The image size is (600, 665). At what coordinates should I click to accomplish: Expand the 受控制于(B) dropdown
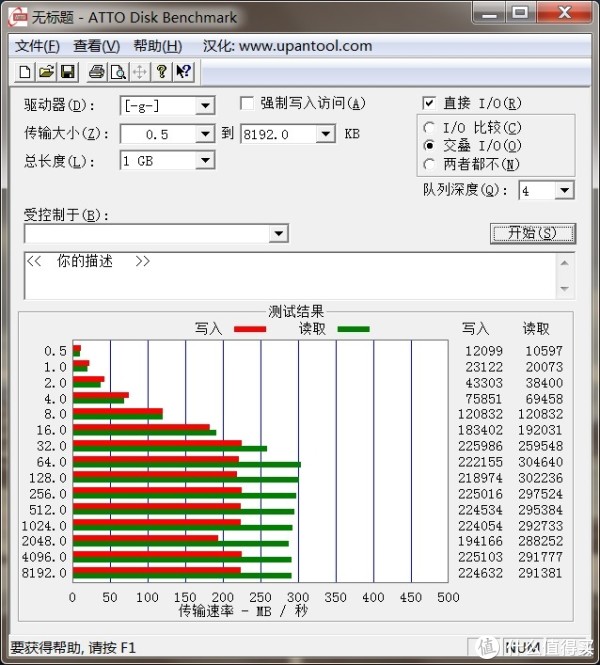point(279,233)
